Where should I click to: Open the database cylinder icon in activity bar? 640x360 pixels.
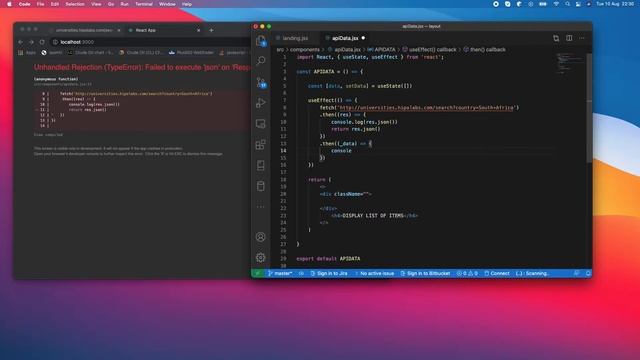coord(261,186)
